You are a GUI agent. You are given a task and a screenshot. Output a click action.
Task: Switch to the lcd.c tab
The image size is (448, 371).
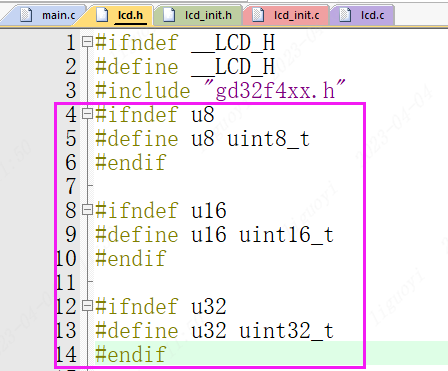[x=363, y=15]
